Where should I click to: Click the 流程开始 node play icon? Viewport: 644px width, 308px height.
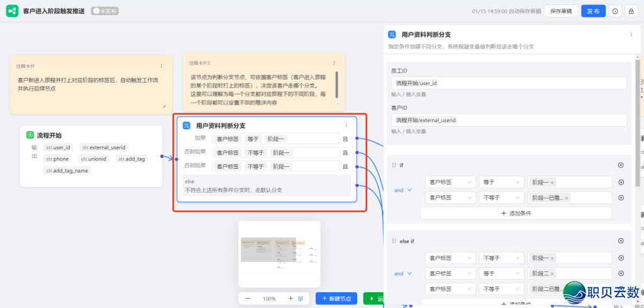(x=30, y=135)
